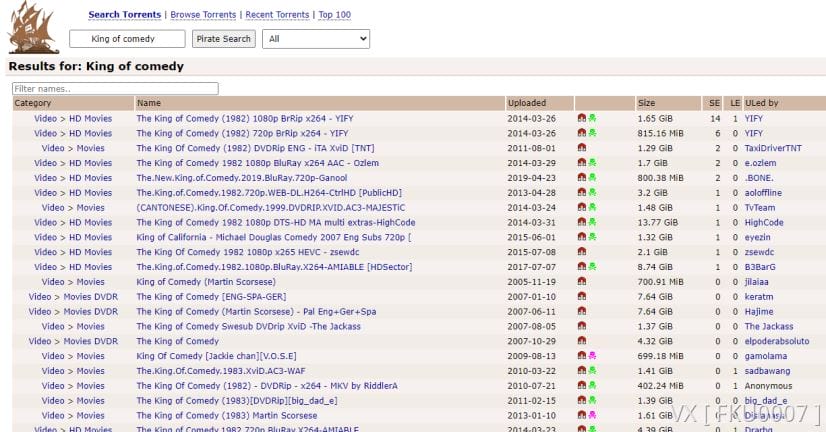Viewport: 826px width, 432px height.
Task: Open King Of Comedy [Jackie chan][V.O.S.E] link
Action: click(x=217, y=356)
